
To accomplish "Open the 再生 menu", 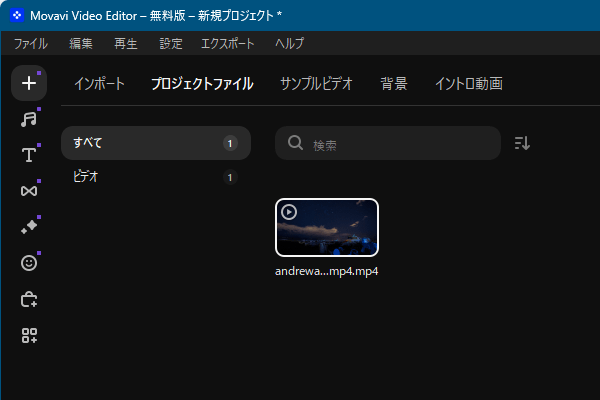I will (x=126, y=44).
